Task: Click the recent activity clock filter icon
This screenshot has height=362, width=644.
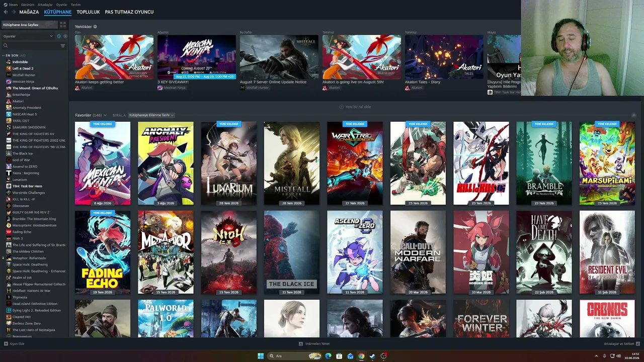Action: click(59, 36)
